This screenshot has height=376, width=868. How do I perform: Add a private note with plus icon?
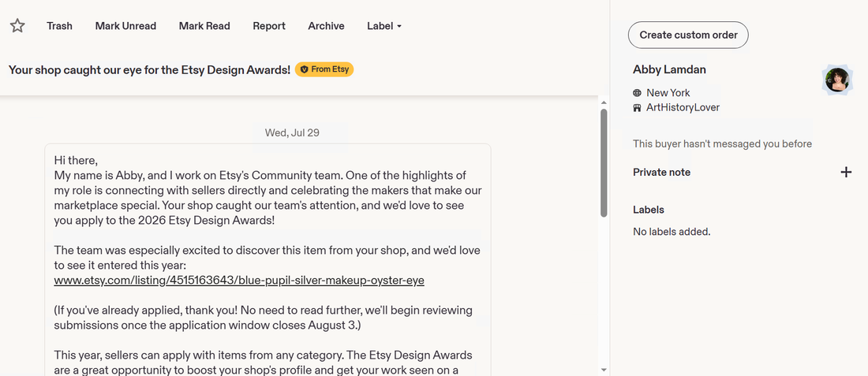(846, 172)
